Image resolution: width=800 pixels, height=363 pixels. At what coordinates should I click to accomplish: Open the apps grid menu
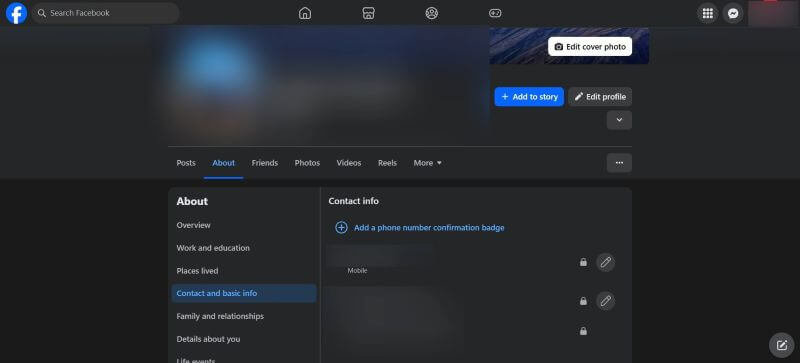coord(708,13)
